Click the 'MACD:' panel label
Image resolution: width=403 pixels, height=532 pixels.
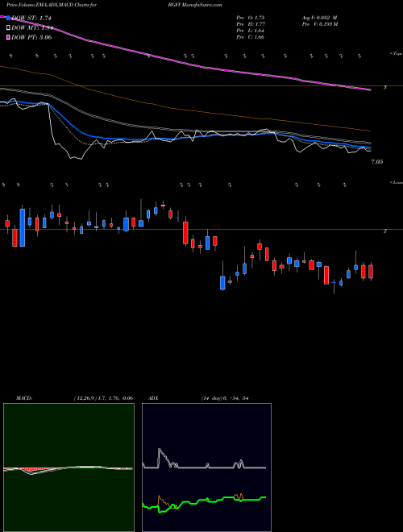pyautogui.click(x=24, y=398)
